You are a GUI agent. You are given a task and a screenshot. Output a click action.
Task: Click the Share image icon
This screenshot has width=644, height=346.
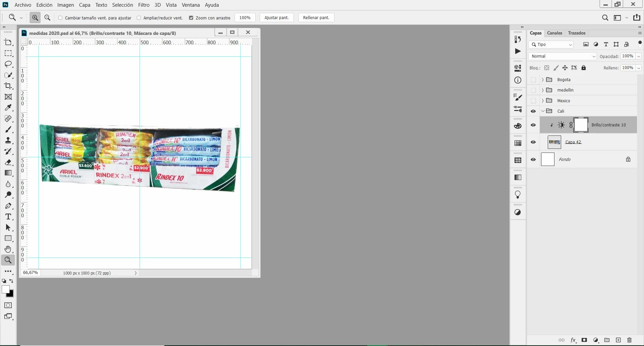tap(637, 17)
